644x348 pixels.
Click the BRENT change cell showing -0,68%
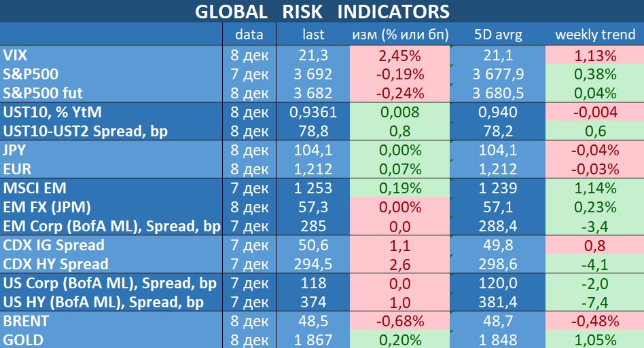(400, 321)
